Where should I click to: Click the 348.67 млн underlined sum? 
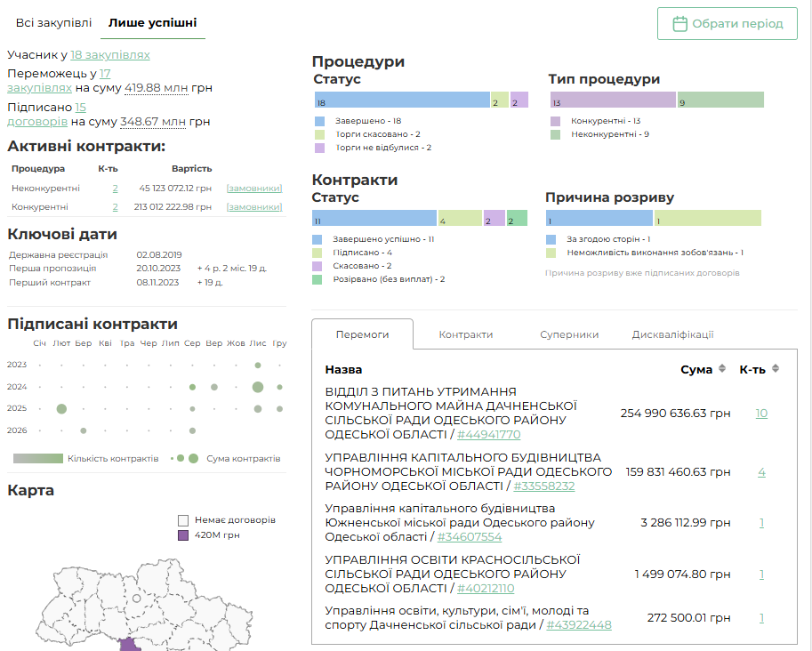point(153,122)
